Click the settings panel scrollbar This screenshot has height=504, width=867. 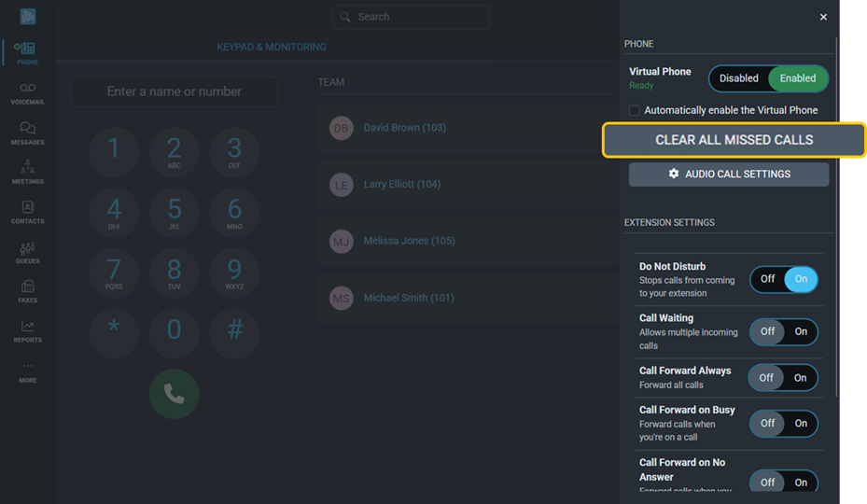[836, 217]
